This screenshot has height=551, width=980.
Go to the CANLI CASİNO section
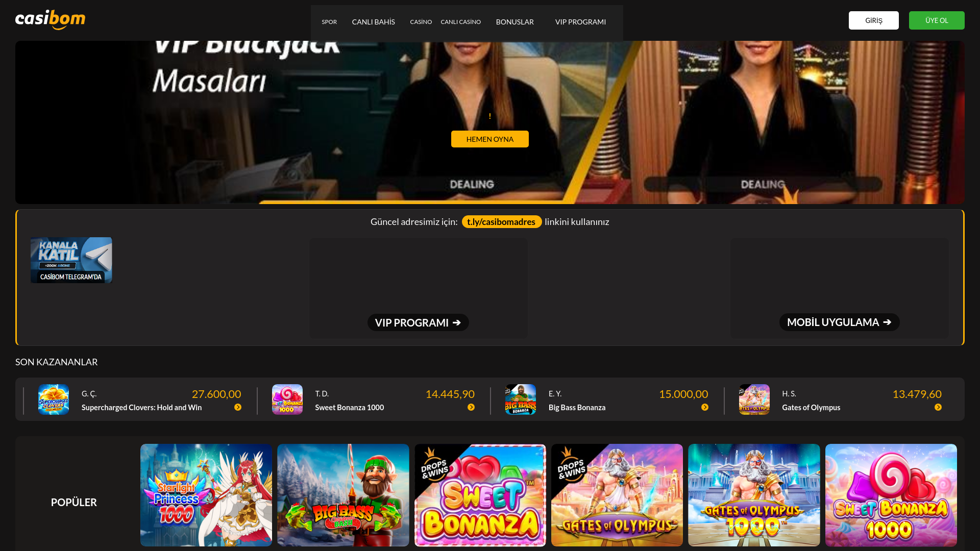tap(460, 22)
